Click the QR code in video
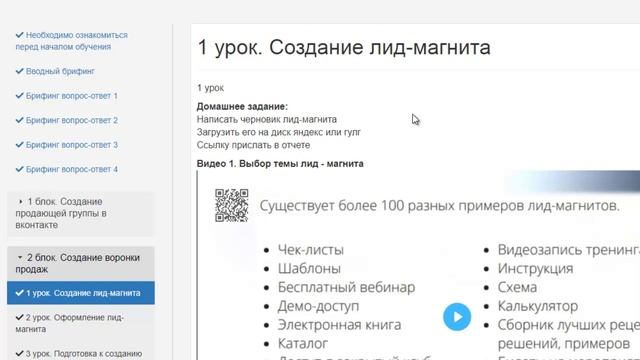 231,205
